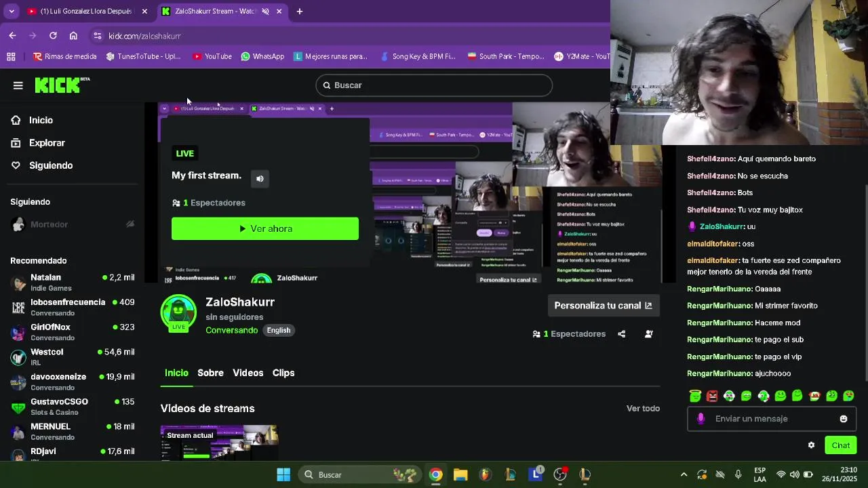Click the user icon right of share

[x=649, y=334]
